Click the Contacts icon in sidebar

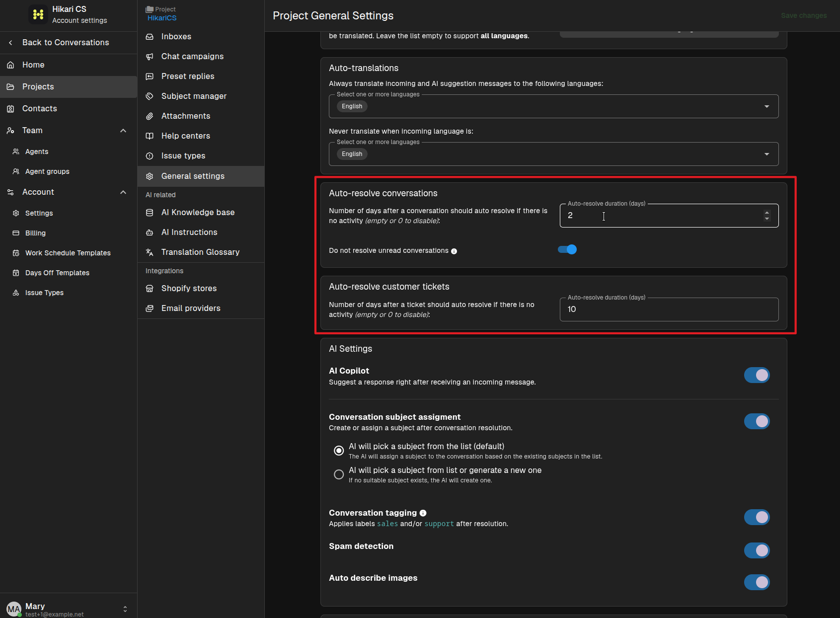pos(10,109)
